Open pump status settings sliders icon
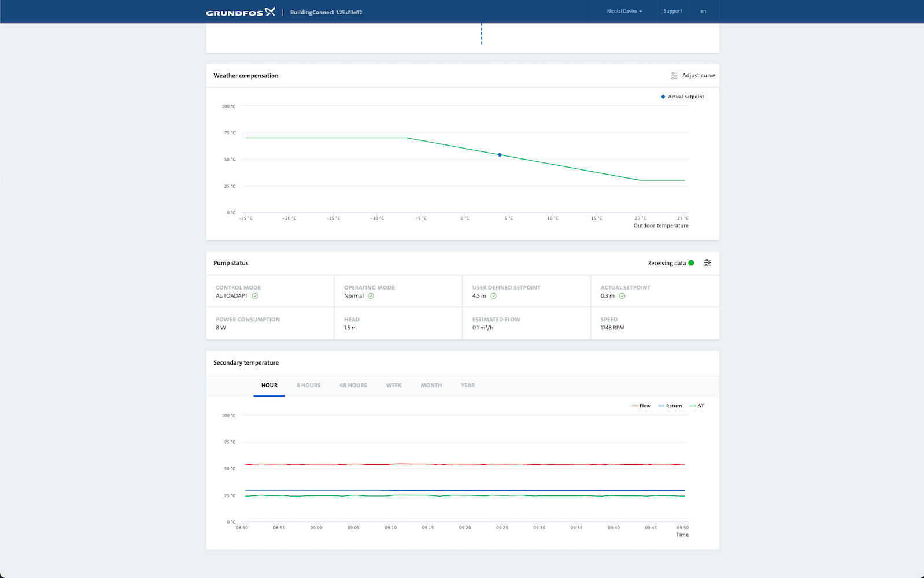This screenshot has width=924, height=578. (x=707, y=263)
